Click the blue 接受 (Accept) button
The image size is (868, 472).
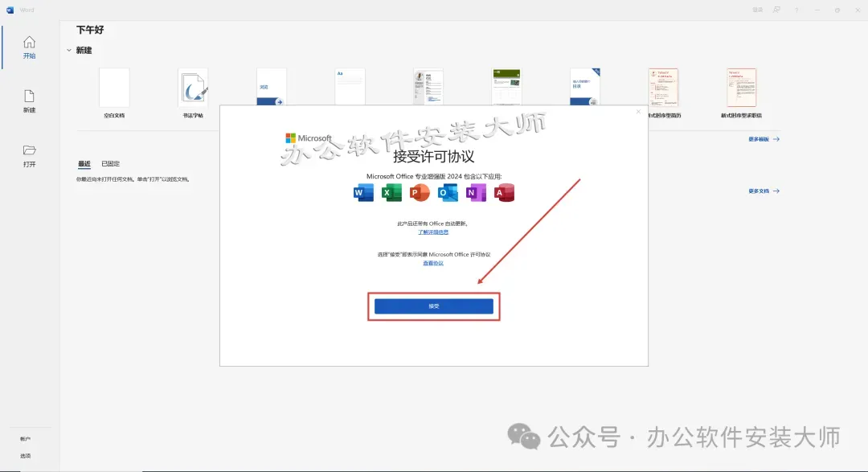click(433, 306)
